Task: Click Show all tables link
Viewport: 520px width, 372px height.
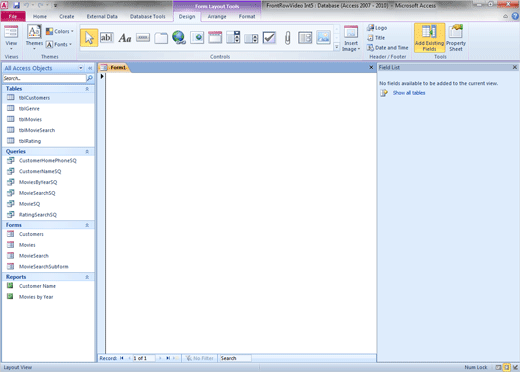Action: [409, 93]
